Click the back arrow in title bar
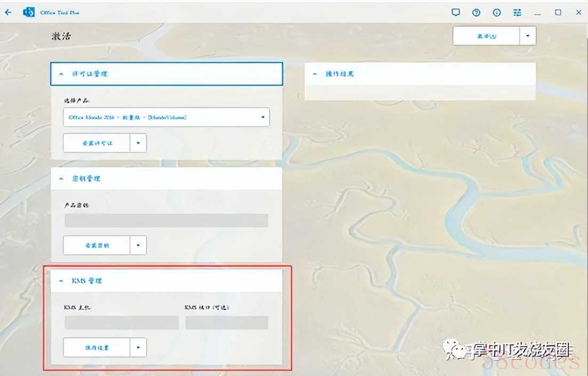The width and height of the screenshot is (588, 376). (x=8, y=12)
